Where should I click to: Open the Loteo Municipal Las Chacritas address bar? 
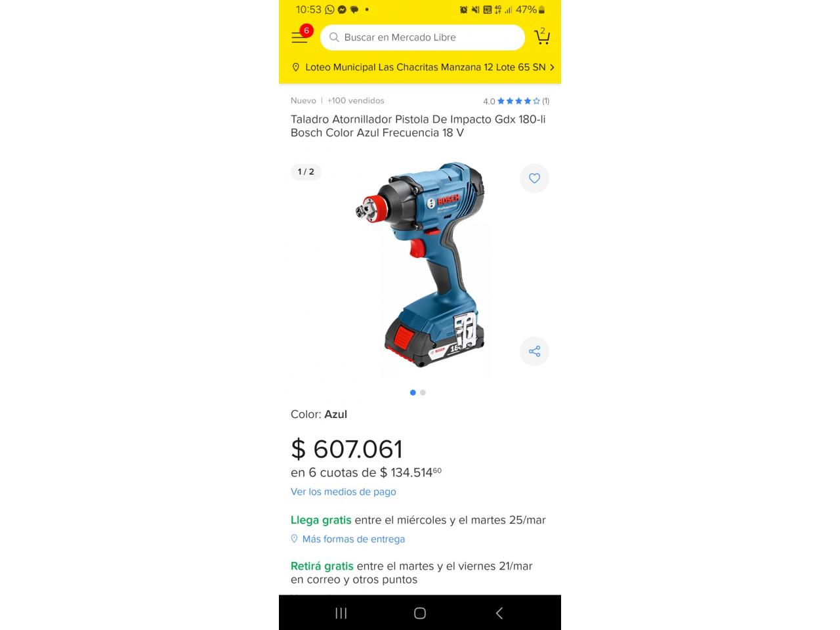[x=420, y=67]
